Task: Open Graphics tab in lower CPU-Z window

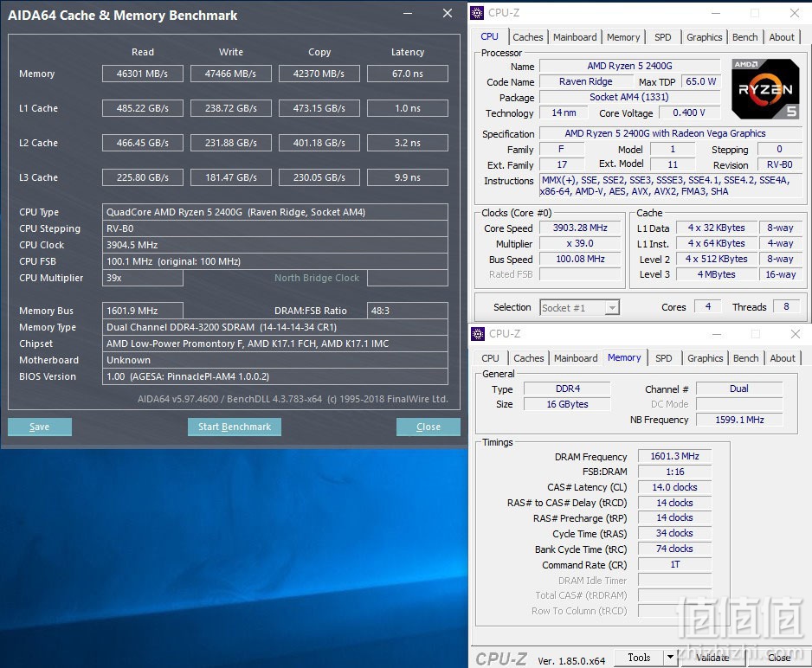Action: click(706, 358)
